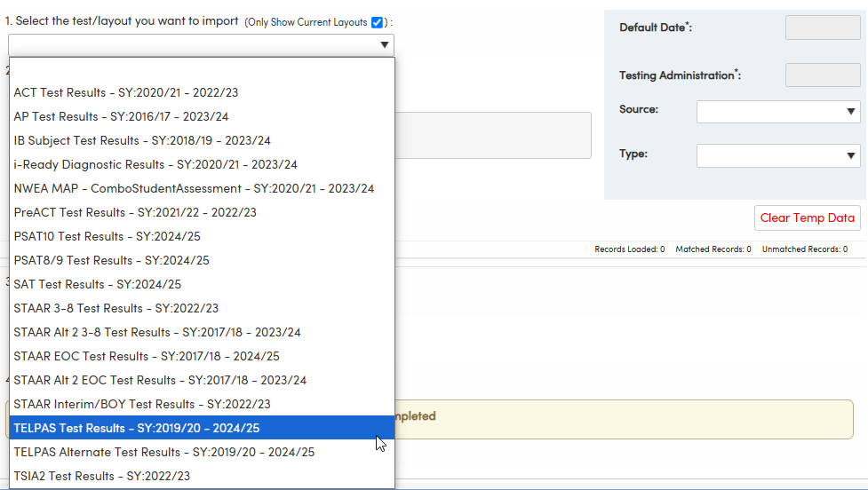The width and height of the screenshot is (868, 490).
Task: Click the Testing Administration field
Action: point(823,75)
